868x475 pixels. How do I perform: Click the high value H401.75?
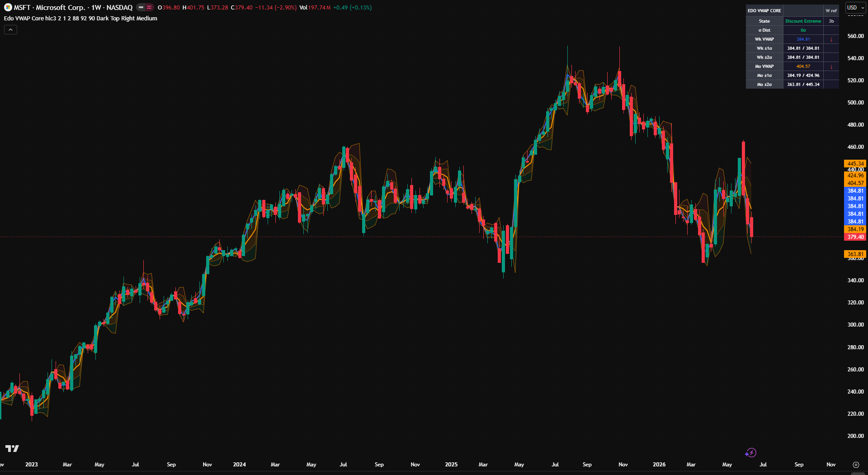pyautogui.click(x=193, y=7)
